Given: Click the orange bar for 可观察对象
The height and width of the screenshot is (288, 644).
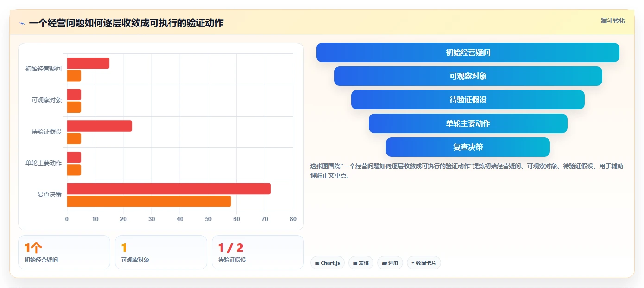Looking at the screenshot, I should pyautogui.click(x=74, y=107).
